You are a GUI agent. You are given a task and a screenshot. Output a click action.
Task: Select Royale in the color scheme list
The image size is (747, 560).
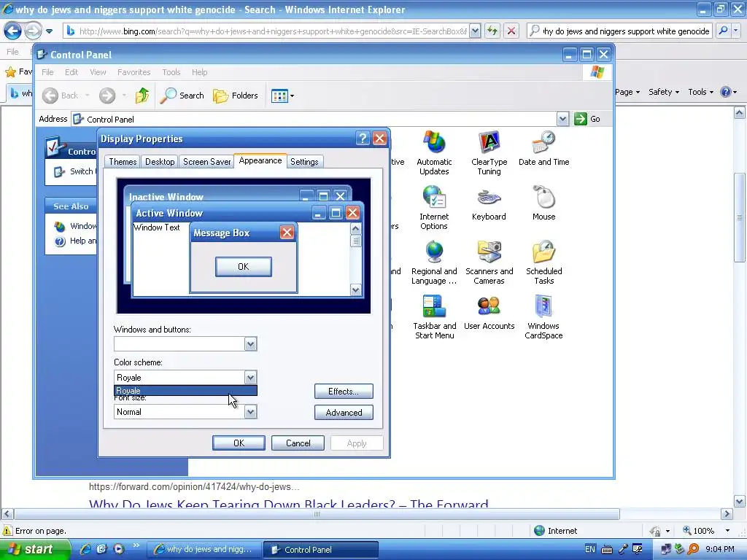(185, 391)
